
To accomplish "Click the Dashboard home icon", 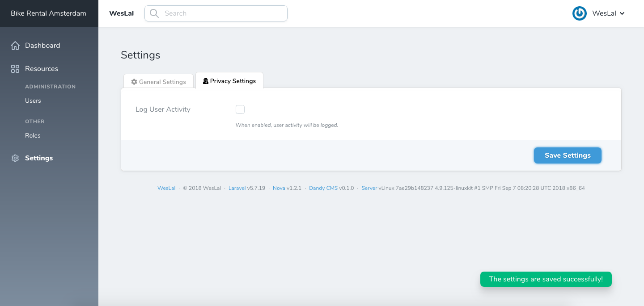I will [15, 46].
